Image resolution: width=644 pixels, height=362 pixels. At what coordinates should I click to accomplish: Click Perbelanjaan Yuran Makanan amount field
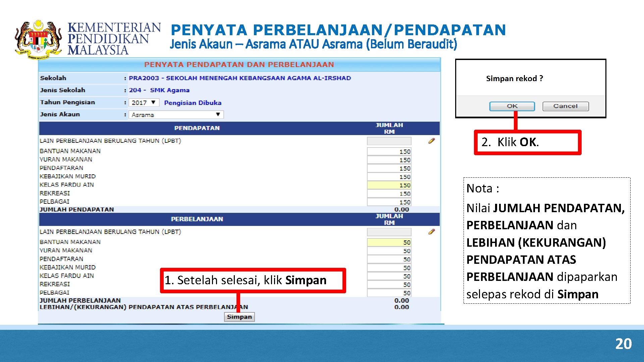(389, 251)
